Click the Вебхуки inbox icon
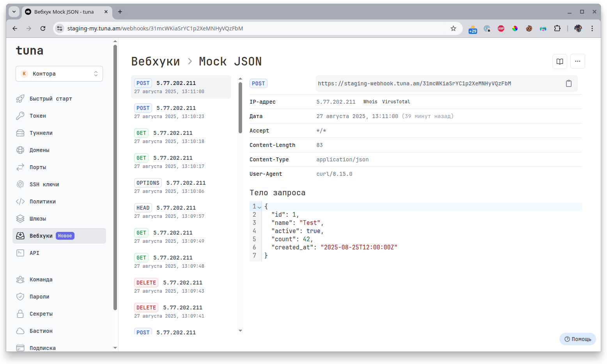Viewport: 607px width, 364px height. tap(20, 236)
